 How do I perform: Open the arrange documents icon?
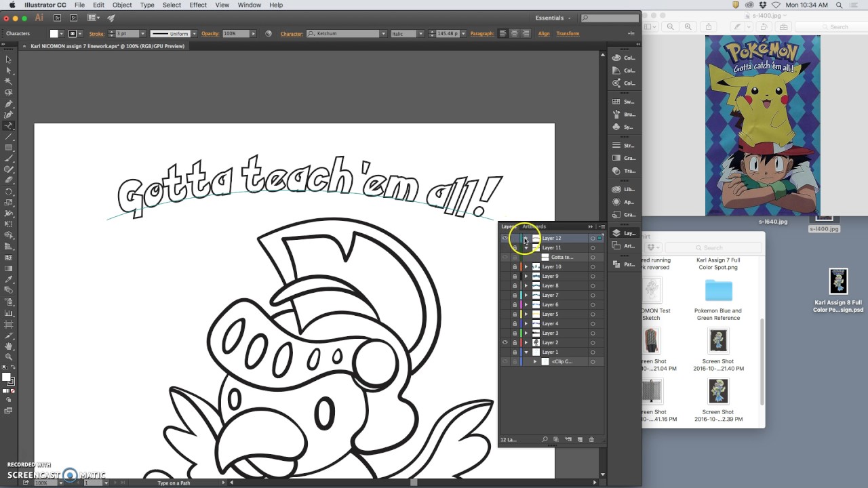(x=93, y=18)
